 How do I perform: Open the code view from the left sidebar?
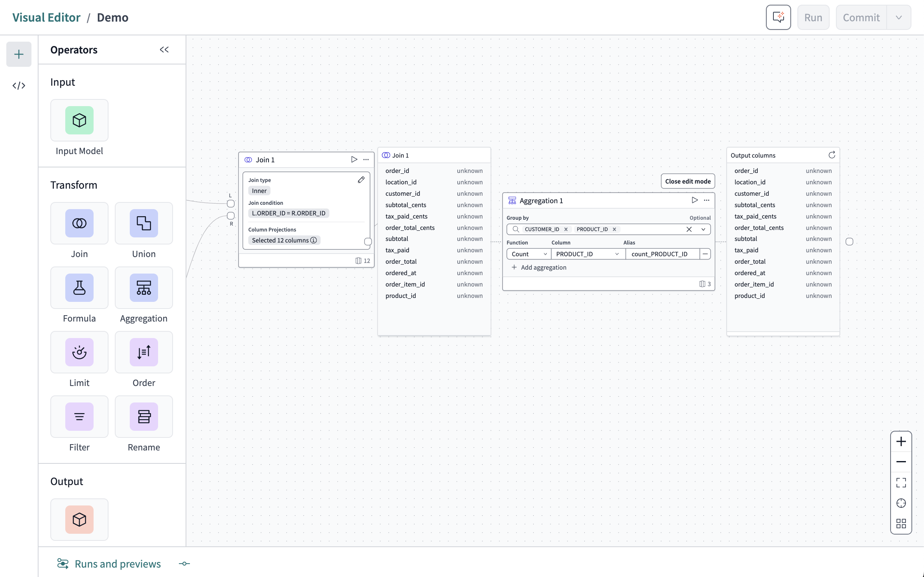coord(18,85)
